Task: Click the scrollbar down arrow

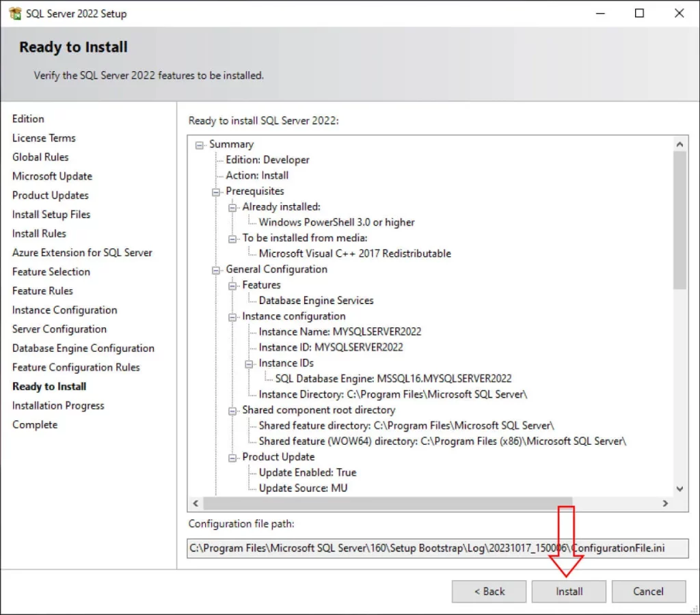Action: pyautogui.click(x=679, y=489)
